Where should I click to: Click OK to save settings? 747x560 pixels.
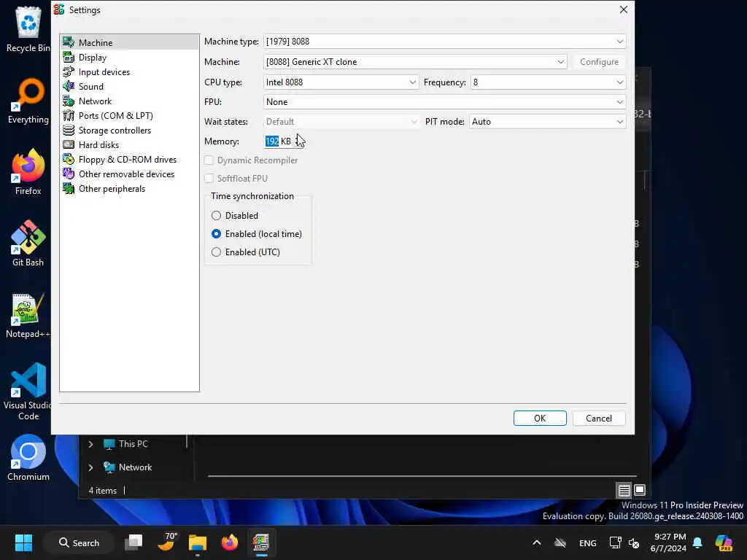[540, 418]
